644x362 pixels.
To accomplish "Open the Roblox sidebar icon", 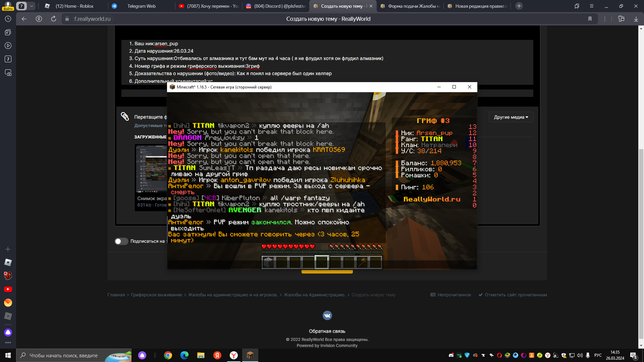I will pyautogui.click(x=8, y=262).
